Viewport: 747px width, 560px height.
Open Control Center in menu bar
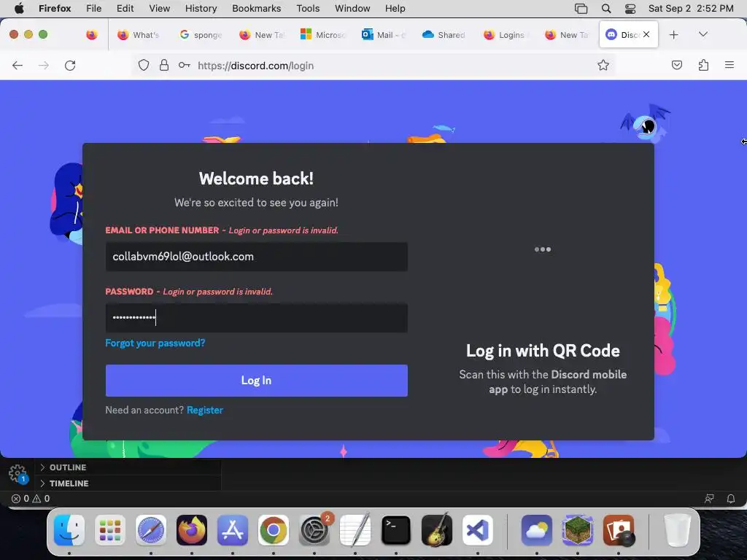[630, 9]
